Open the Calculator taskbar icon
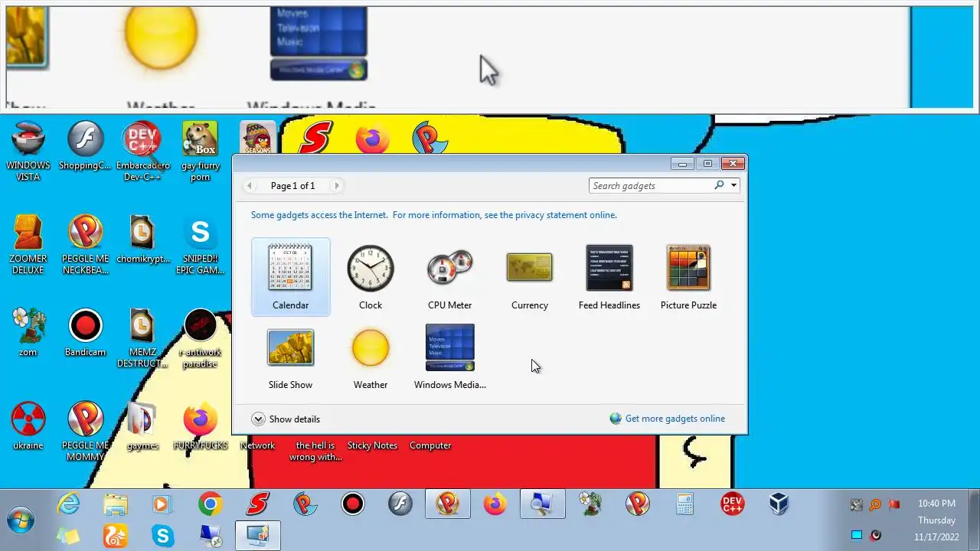This screenshot has height=551, width=980. coord(685,504)
